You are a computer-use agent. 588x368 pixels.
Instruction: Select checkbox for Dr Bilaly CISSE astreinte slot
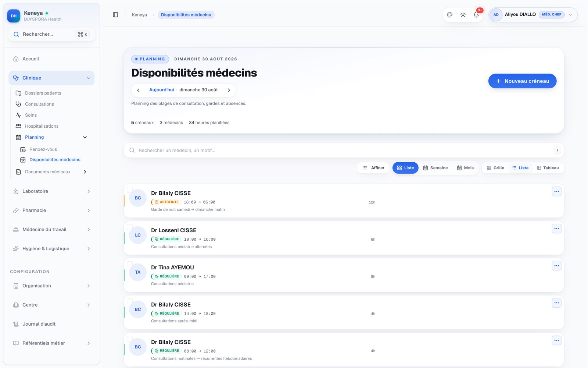click(x=130, y=190)
